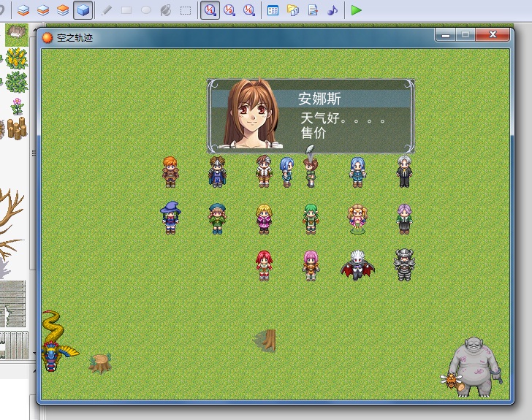This screenshot has height=420, width=532.
Task: Click the small orange bee sprite
Action: click(x=452, y=381)
